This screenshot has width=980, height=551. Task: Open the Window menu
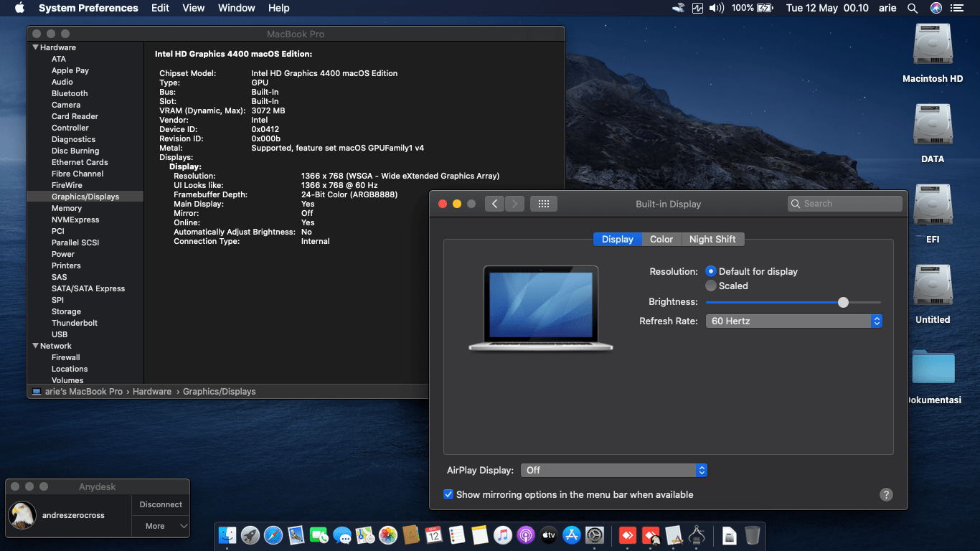pos(237,8)
